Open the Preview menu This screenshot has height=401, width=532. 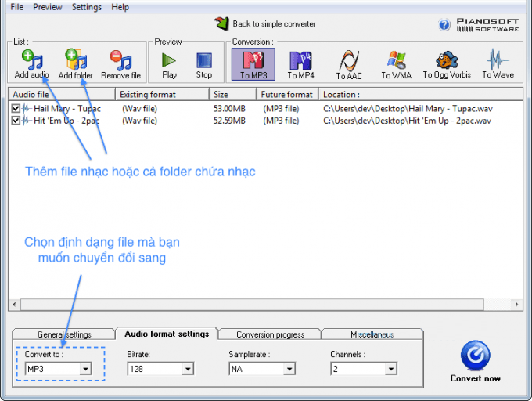point(48,7)
